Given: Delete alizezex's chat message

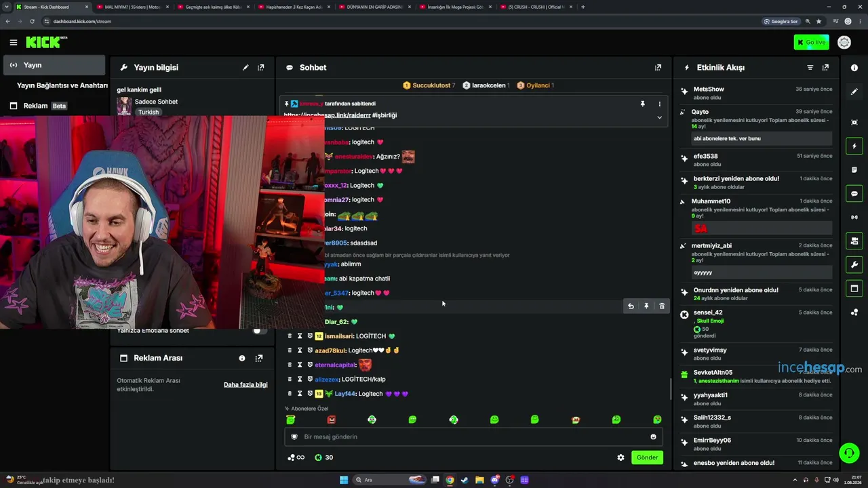Looking at the screenshot, I should pos(290,380).
